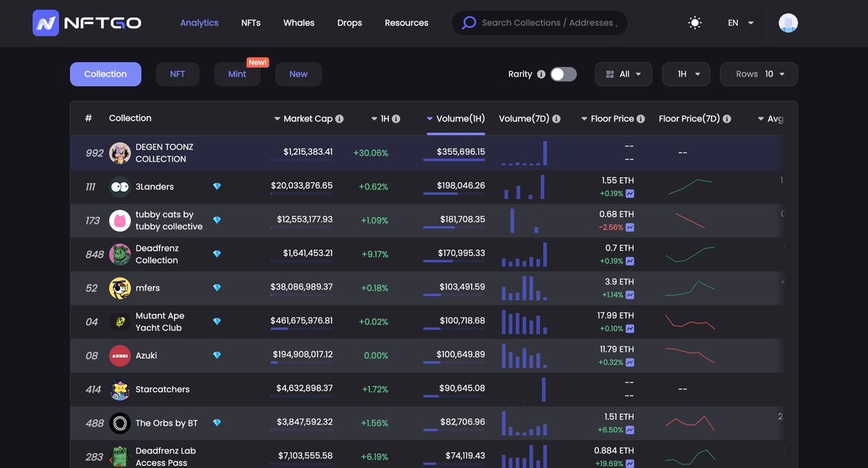Click the Rarity info icon

coord(541,75)
